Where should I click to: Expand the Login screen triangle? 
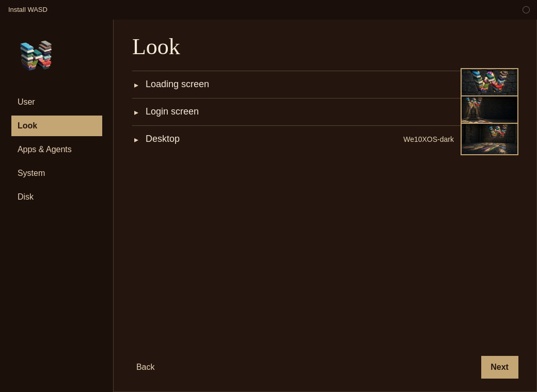pos(136,112)
